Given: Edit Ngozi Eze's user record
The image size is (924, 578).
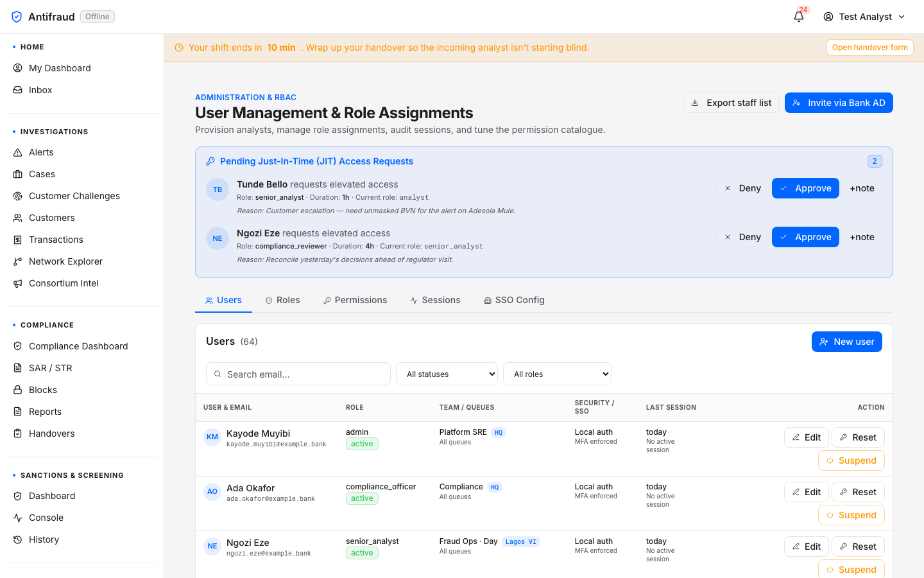Looking at the screenshot, I should click(x=806, y=547).
